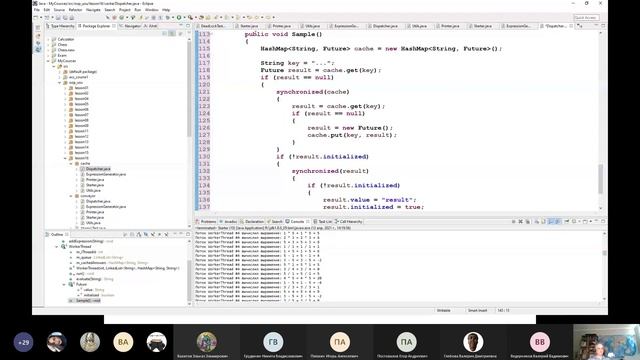Maximize the Package Explorer view
Screen dimensions: 640x360
click(x=188, y=26)
